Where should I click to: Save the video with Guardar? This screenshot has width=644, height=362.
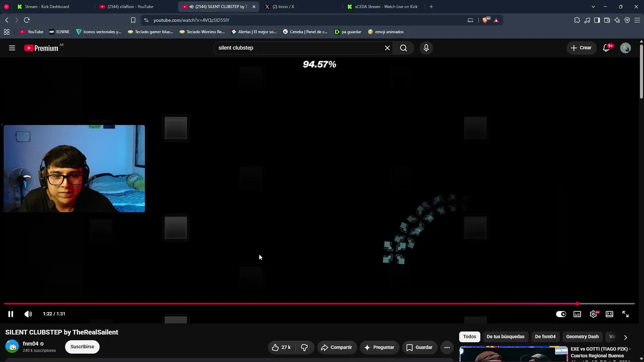(x=419, y=347)
